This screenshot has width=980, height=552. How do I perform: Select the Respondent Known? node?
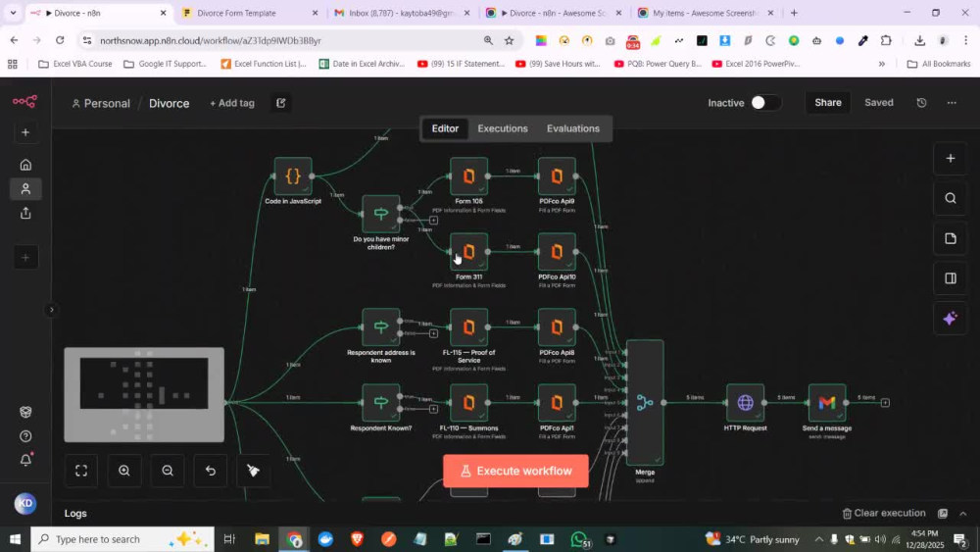point(380,403)
